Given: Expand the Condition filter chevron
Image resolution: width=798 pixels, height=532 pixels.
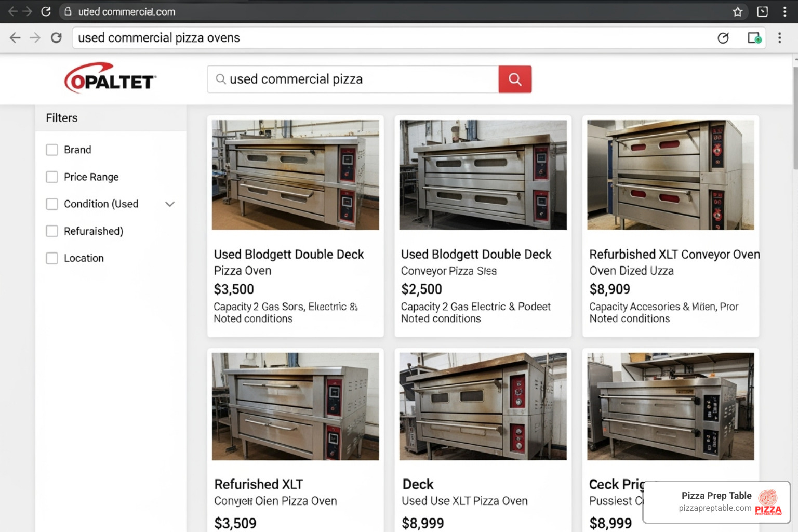Looking at the screenshot, I should point(169,204).
